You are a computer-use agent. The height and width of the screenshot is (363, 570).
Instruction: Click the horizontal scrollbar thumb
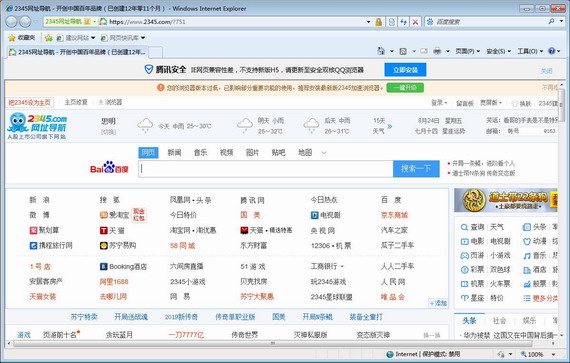coord(273,343)
